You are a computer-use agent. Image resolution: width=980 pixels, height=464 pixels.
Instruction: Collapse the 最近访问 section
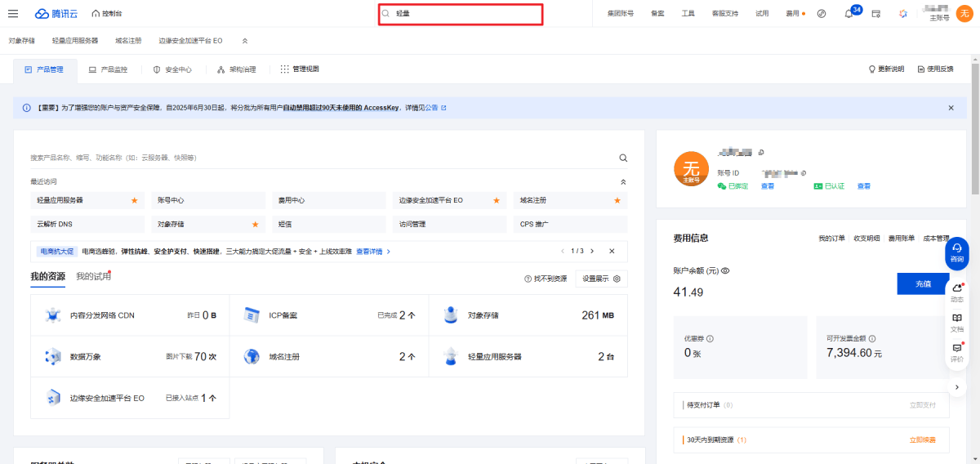coord(623,181)
